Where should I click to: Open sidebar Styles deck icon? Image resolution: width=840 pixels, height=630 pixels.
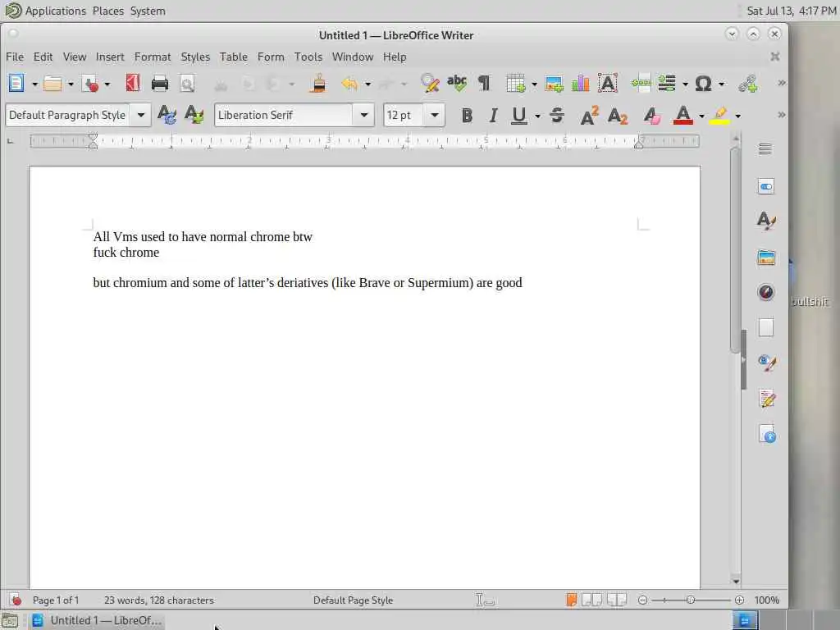(766, 221)
